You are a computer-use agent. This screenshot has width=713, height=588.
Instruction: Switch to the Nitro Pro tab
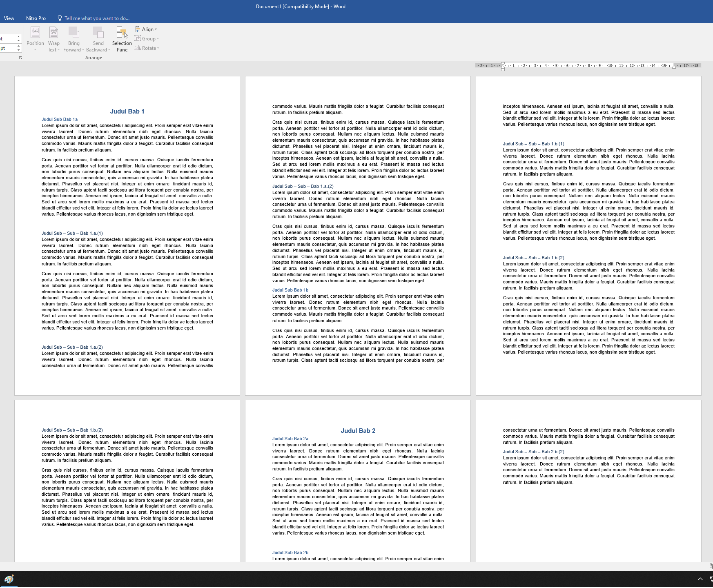[36, 18]
